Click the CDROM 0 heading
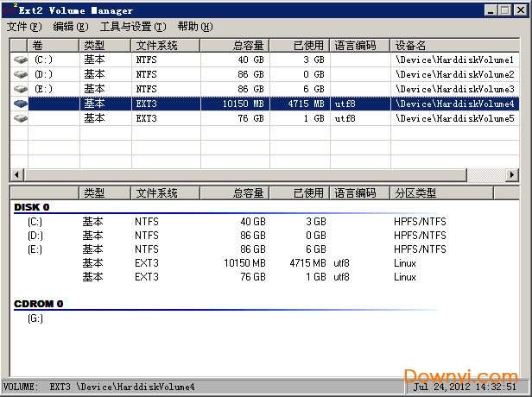 tap(39, 304)
